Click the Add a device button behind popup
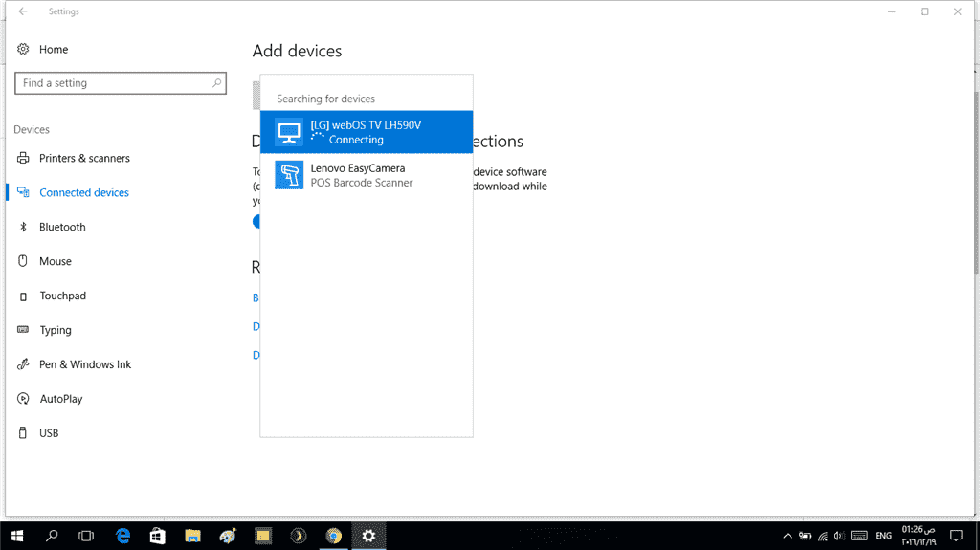Image resolution: width=980 pixels, height=550 pixels. [x=256, y=95]
